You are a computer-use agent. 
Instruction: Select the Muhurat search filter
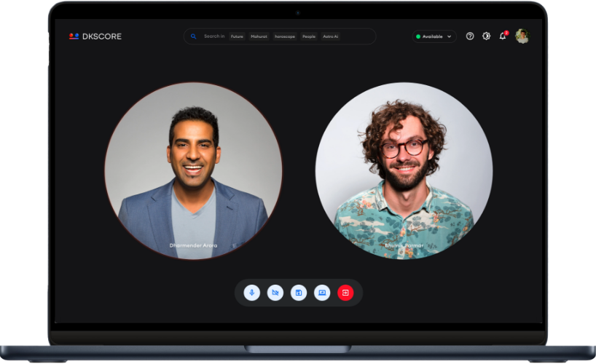259,36
